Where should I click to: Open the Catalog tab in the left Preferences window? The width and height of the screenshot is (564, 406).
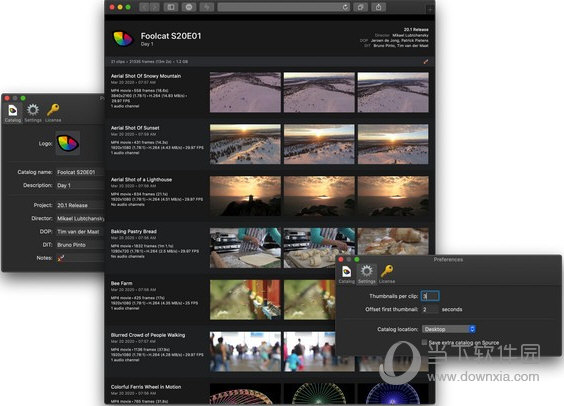13,113
